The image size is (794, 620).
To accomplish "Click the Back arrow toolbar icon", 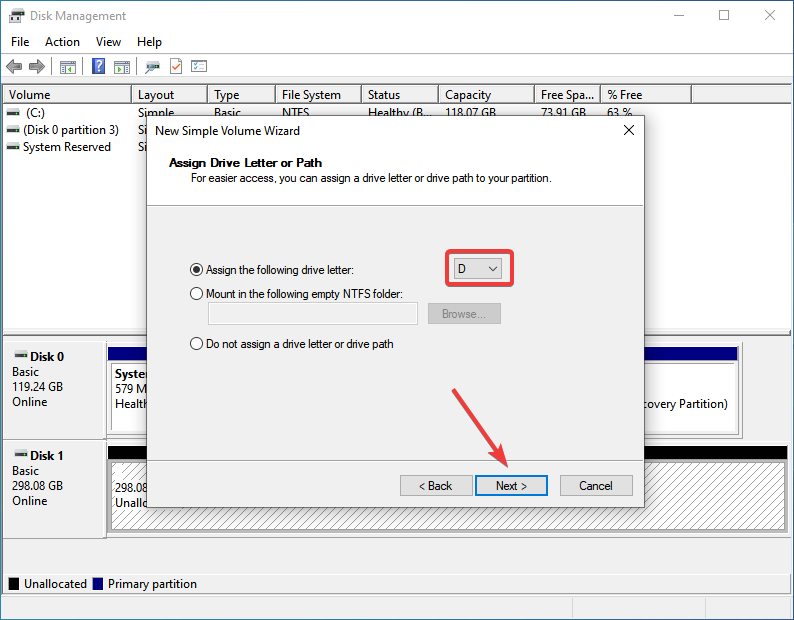I will (14, 66).
